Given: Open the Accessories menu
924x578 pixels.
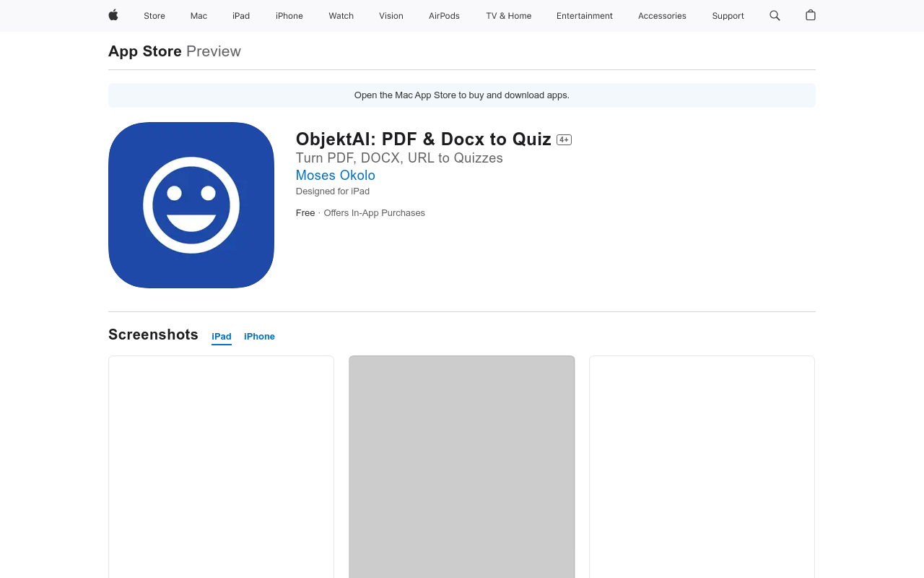Looking at the screenshot, I should 662,16.
